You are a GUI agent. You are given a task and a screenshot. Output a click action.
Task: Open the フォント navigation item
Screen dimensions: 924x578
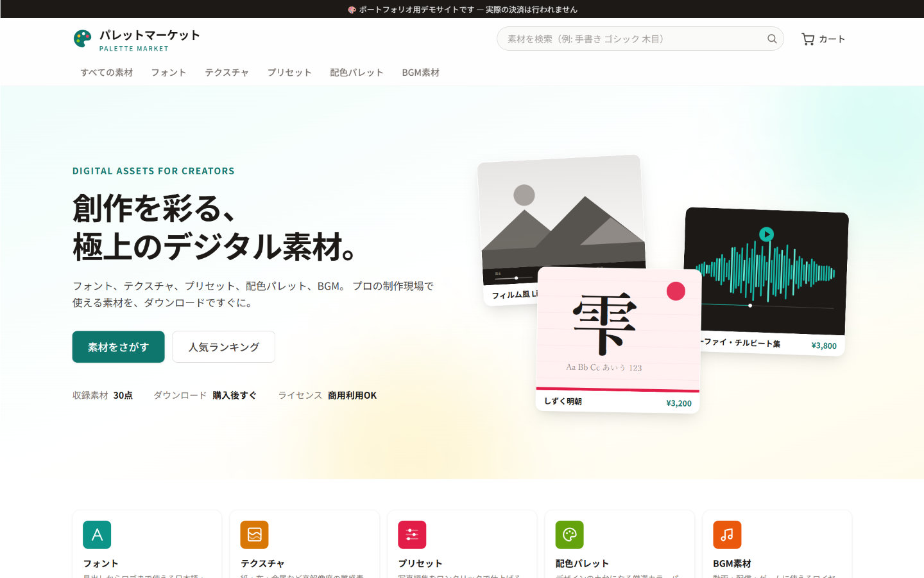[x=169, y=73]
